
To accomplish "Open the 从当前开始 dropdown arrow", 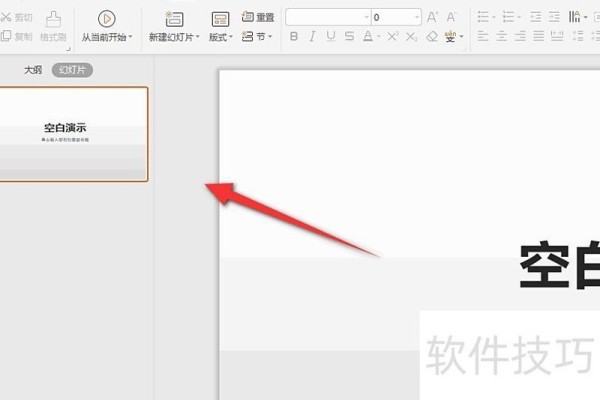I will (130, 37).
